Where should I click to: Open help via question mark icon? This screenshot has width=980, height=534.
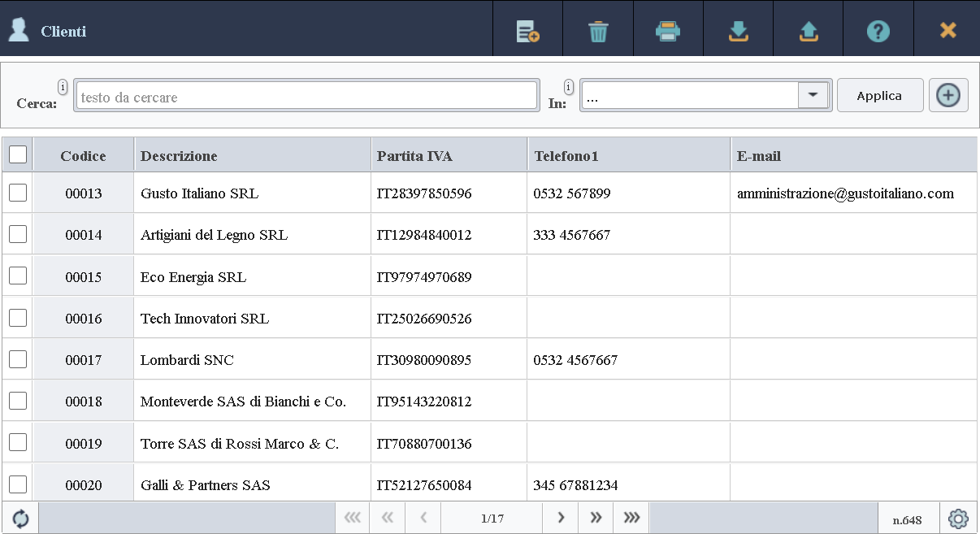coord(878,31)
